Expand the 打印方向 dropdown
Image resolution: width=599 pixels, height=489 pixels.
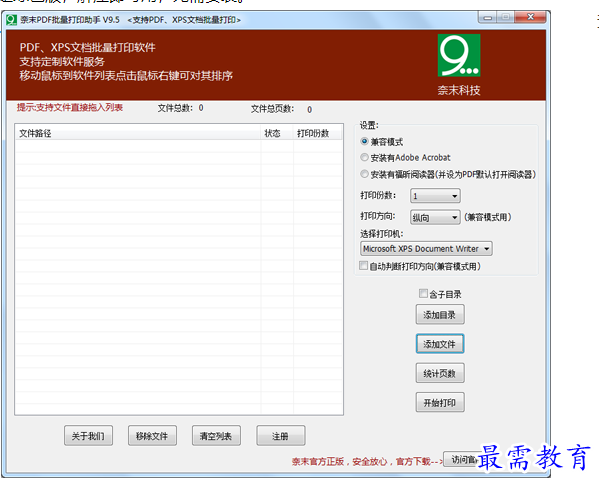[435, 217]
